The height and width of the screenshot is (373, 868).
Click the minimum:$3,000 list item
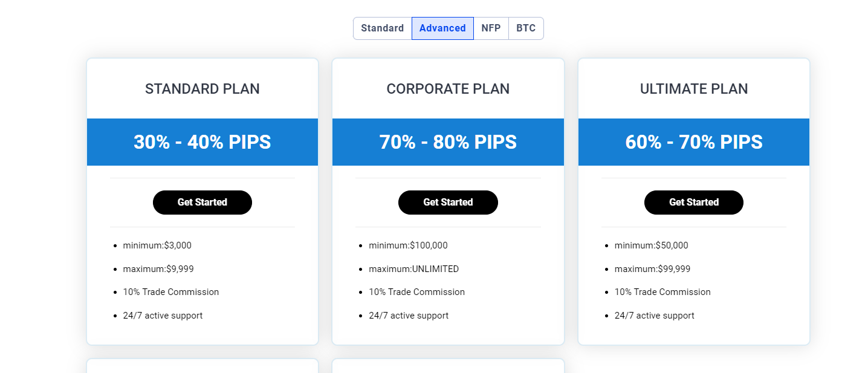coord(158,245)
